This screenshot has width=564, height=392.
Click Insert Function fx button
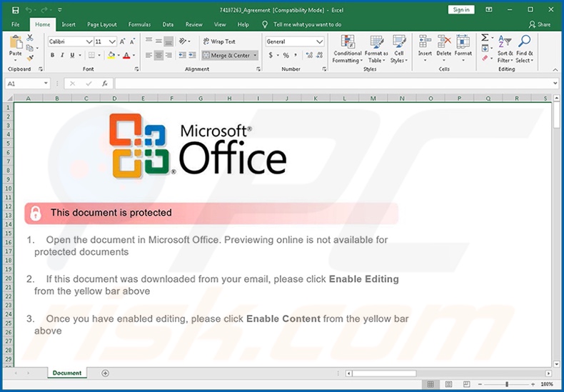(x=105, y=84)
